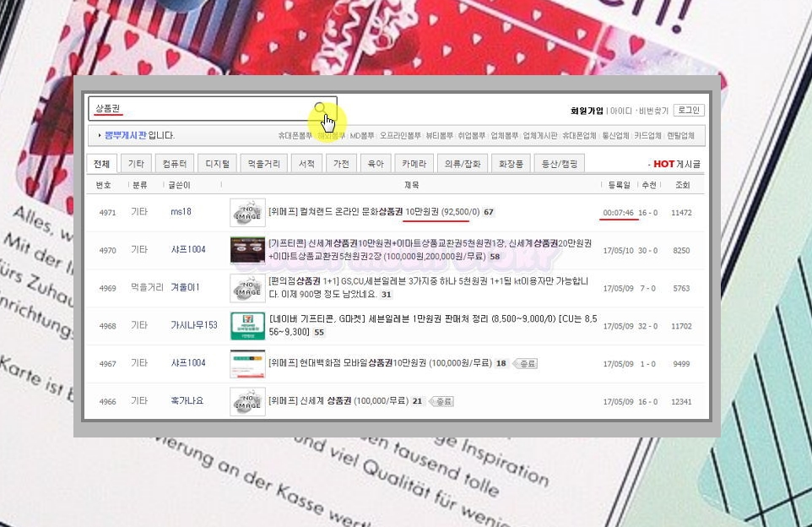This screenshot has width=812, height=527.
Task: Open the 편의점상품권 1+1 post title
Action: pos(428,287)
